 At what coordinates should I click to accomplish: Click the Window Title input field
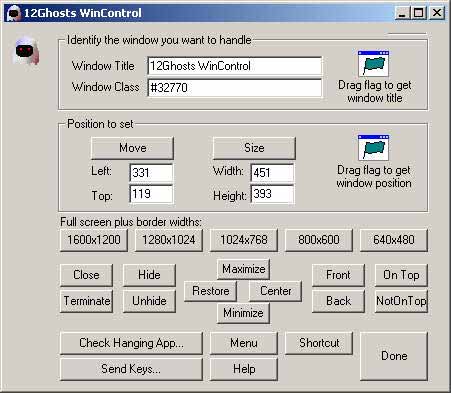235,66
